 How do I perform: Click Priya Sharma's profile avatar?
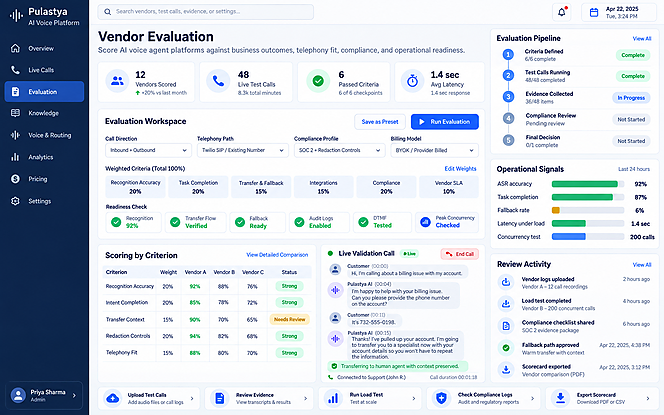click(x=18, y=395)
